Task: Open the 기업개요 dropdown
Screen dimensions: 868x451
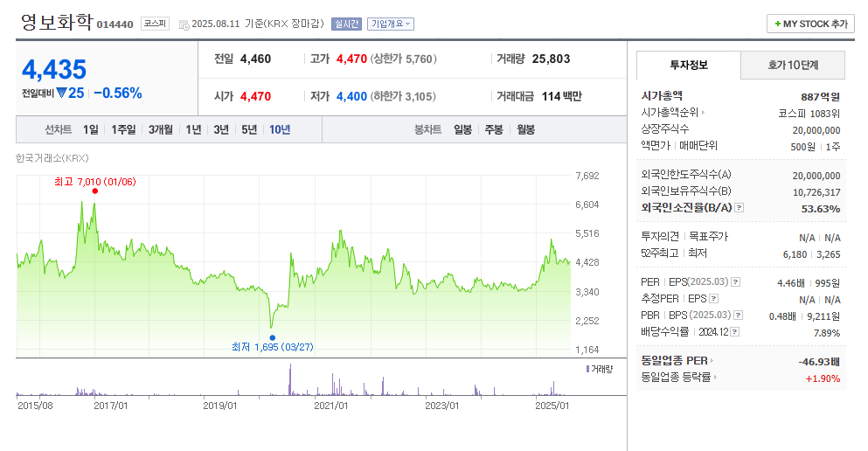Action: pos(390,24)
